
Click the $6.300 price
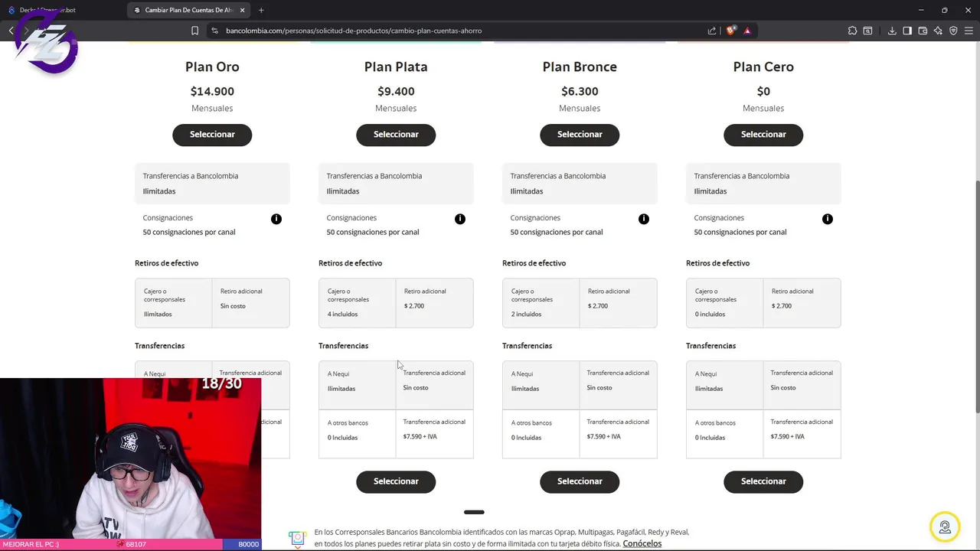point(580,91)
